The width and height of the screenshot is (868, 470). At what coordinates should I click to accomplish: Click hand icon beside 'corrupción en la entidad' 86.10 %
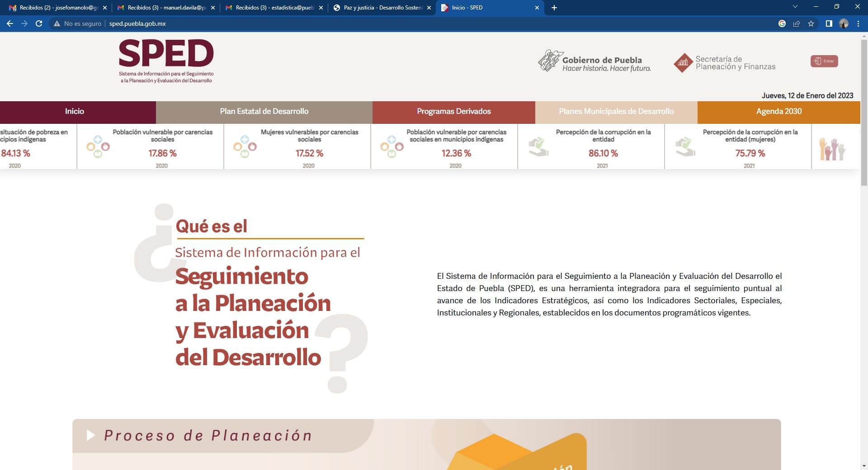[538, 147]
